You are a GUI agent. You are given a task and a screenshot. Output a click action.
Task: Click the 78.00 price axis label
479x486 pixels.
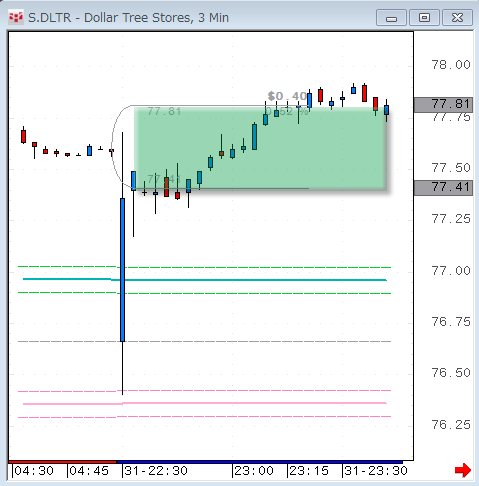[x=451, y=65]
